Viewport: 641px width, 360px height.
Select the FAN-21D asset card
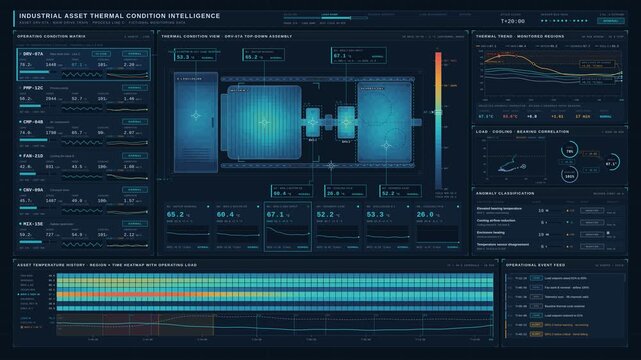pyautogui.click(x=83, y=167)
